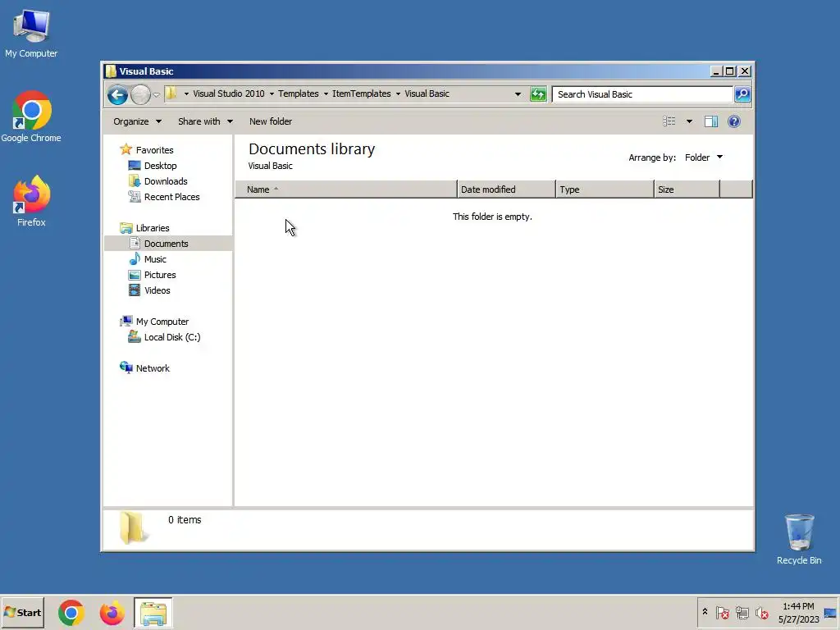Select Favorites in navigation pane
Image resolution: width=840 pixels, height=630 pixels.
point(155,150)
